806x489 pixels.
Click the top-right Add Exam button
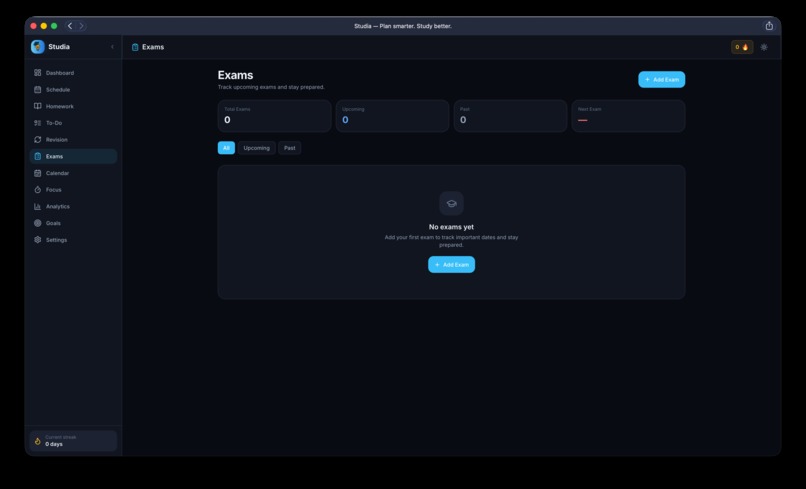[x=662, y=80]
